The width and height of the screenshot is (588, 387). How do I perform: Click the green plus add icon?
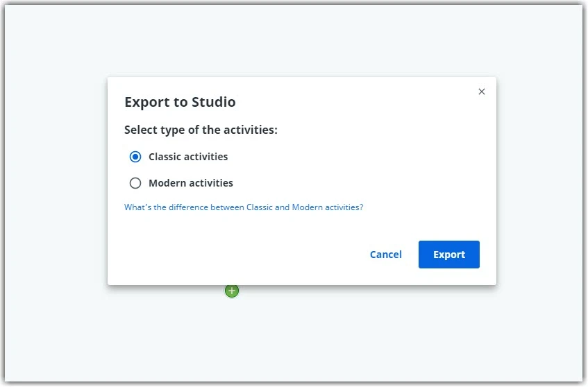click(232, 291)
